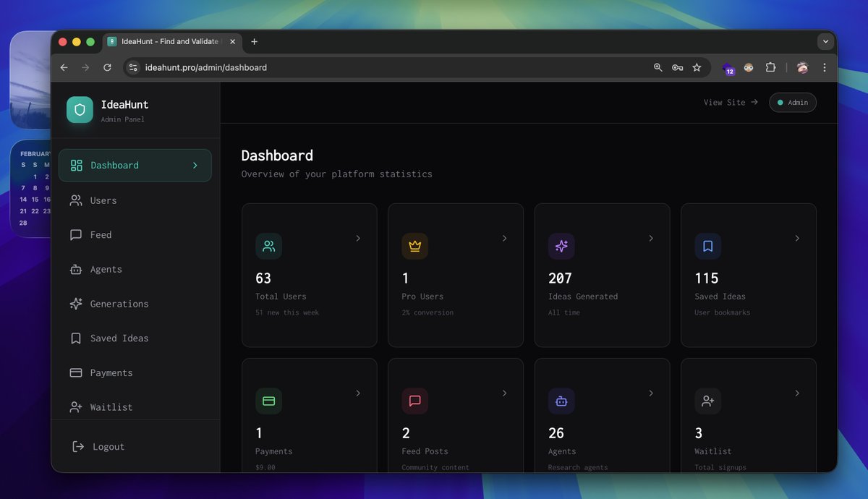Viewport: 868px width, 499px height.
Task: Click the Generations sparkle sidebar icon
Action: pos(76,304)
